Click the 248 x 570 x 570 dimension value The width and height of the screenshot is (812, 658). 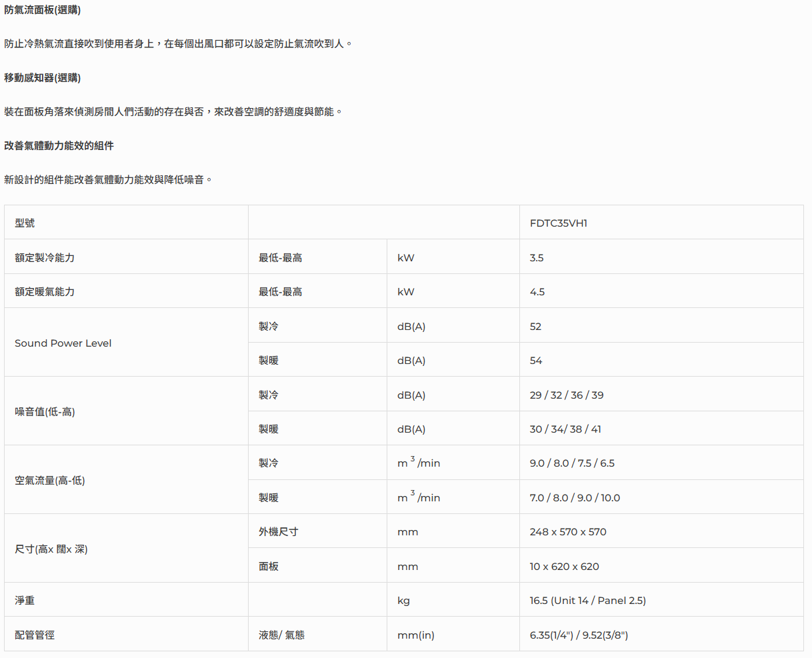click(x=568, y=532)
